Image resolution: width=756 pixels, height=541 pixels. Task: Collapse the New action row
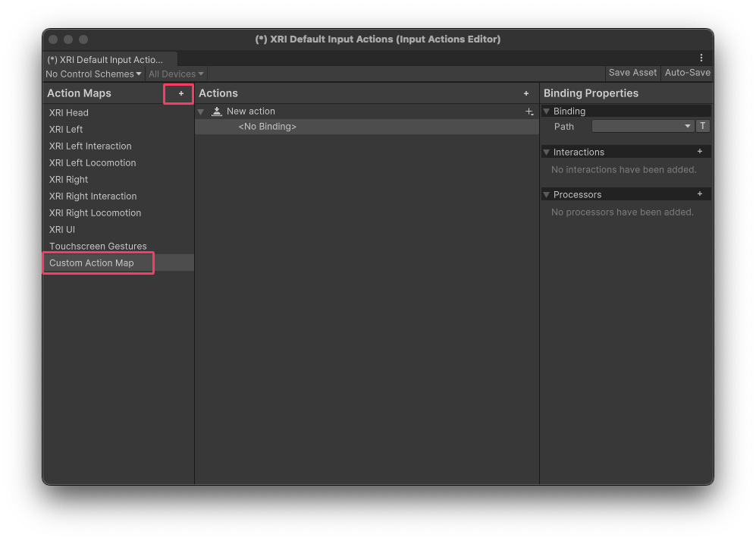pyautogui.click(x=201, y=112)
